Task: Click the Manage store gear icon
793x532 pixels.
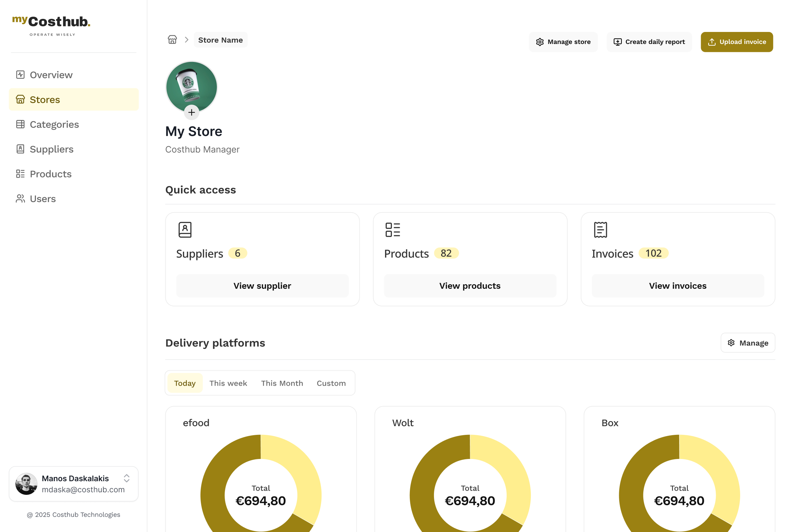Action: (x=540, y=42)
